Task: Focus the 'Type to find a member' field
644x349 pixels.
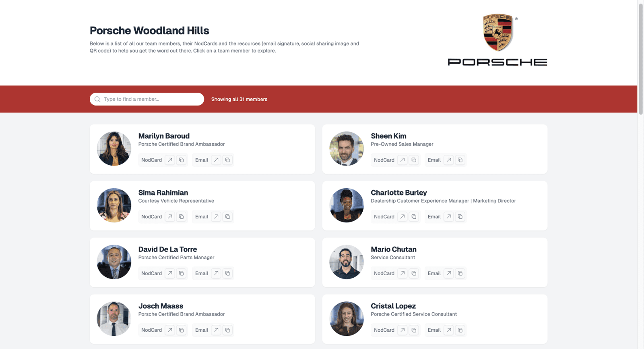Action: point(147,99)
